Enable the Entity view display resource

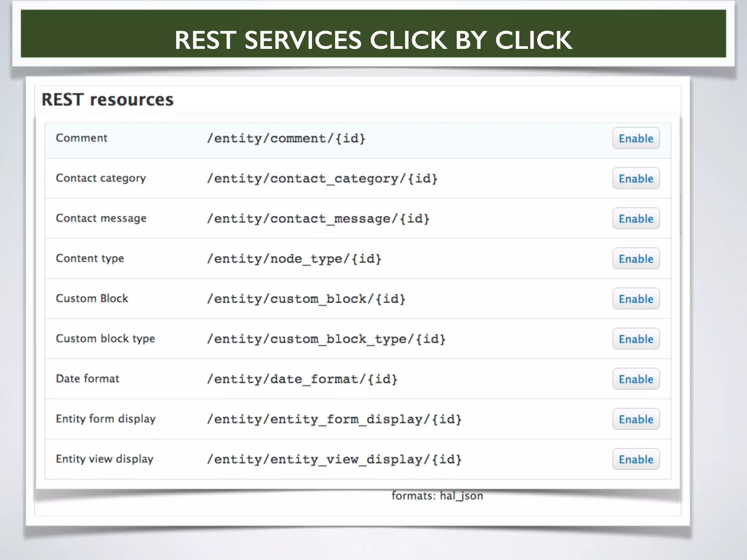point(636,459)
